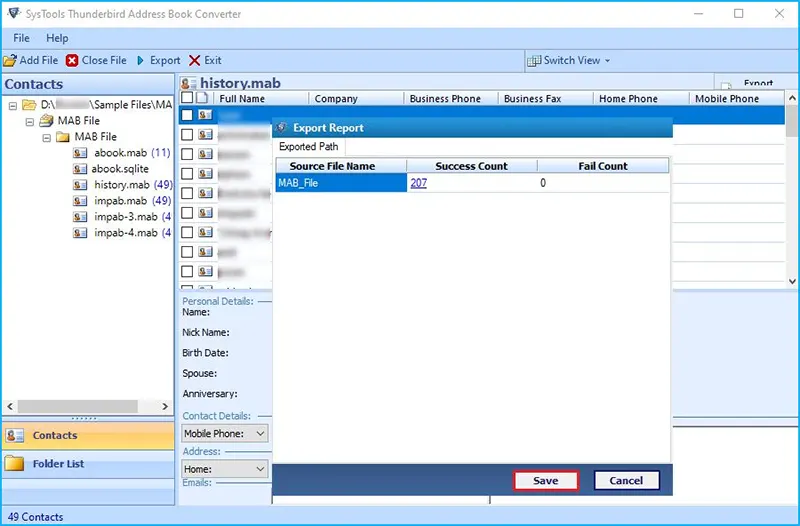Click the yellow MAB File subfolder icon
The image size is (800, 526).
click(x=63, y=137)
